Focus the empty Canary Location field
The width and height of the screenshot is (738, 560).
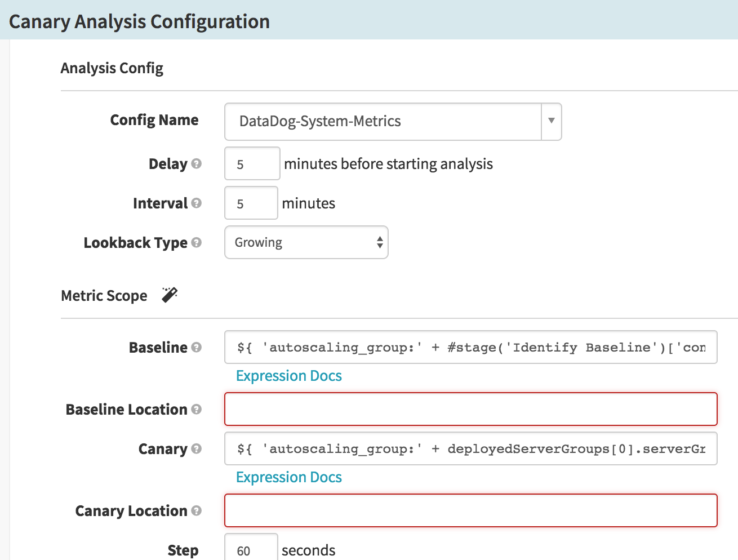click(470, 510)
